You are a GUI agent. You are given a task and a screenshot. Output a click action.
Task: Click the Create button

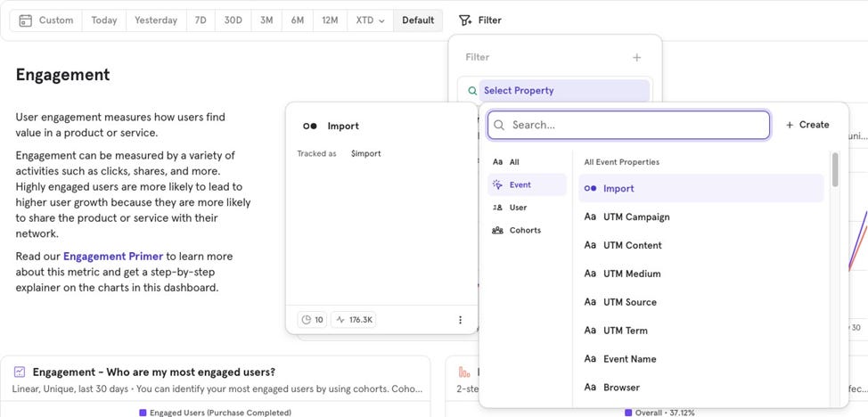click(x=807, y=125)
